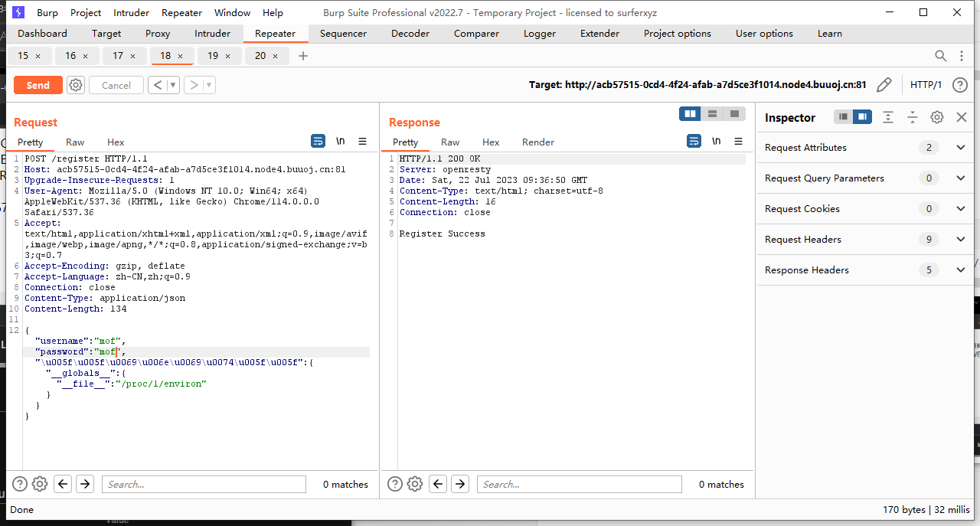Open response search settings gear
Screen dimensions: 980x526
415,484
